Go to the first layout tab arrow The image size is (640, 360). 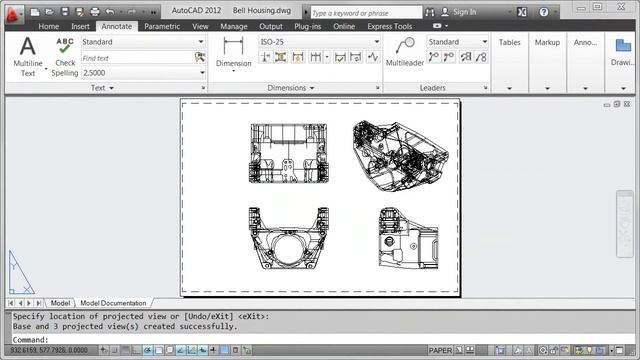11,303
